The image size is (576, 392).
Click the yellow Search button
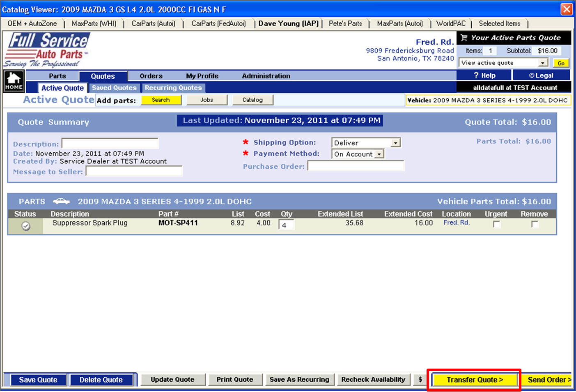click(x=161, y=100)
